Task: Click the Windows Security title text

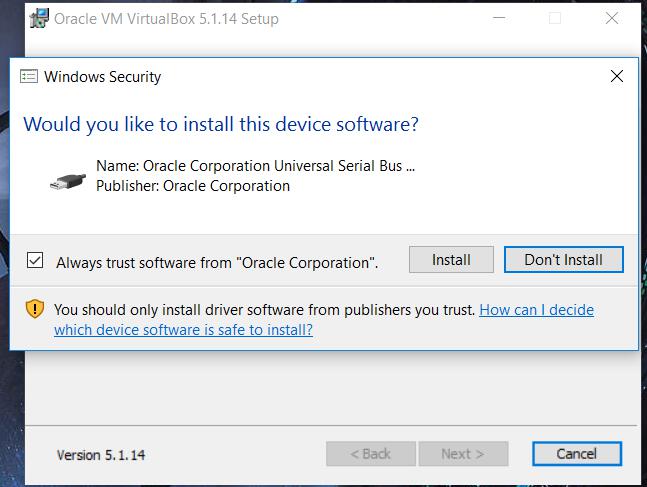Action: (102, 77)
